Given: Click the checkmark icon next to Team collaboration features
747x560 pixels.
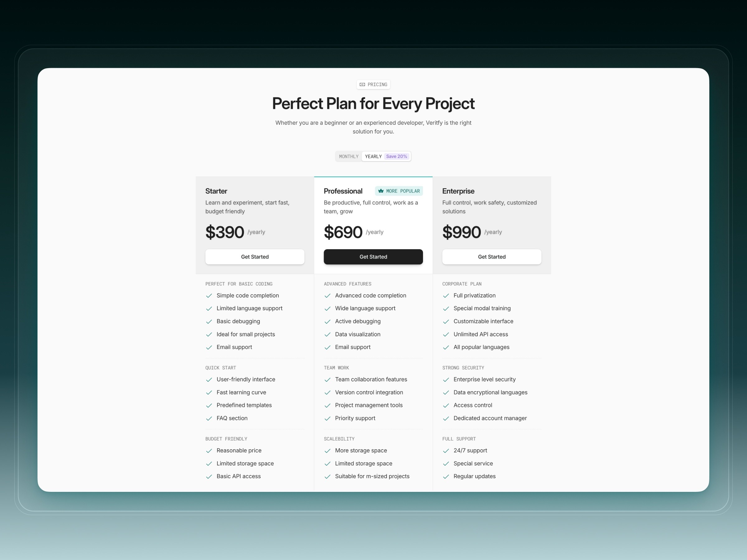Looking at the screenshot, I should (x=327, y=380).
